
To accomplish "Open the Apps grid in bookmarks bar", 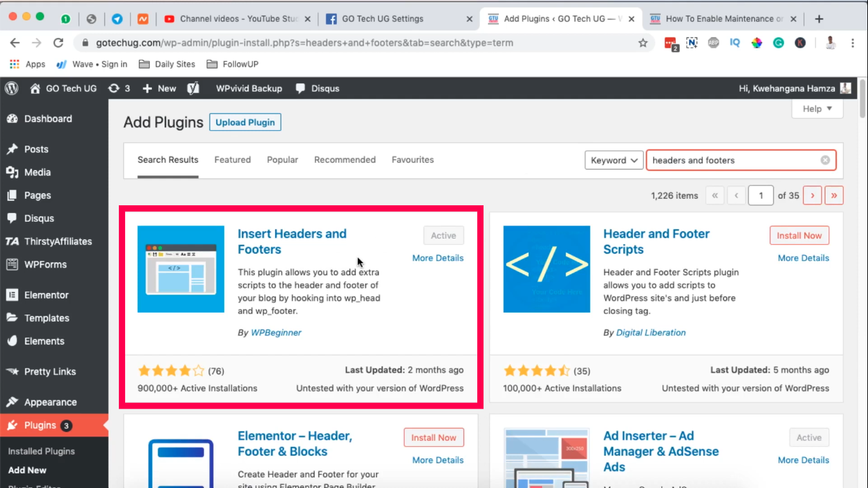I will [x=27, y=64].
